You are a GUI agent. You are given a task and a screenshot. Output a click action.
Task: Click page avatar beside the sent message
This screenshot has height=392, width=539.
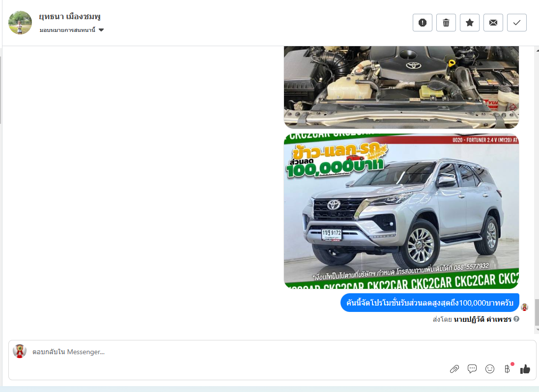525,307
